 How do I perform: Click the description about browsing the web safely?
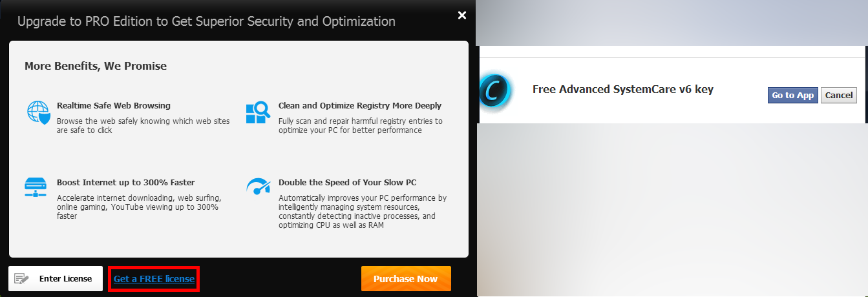click(x=143, y=126)
